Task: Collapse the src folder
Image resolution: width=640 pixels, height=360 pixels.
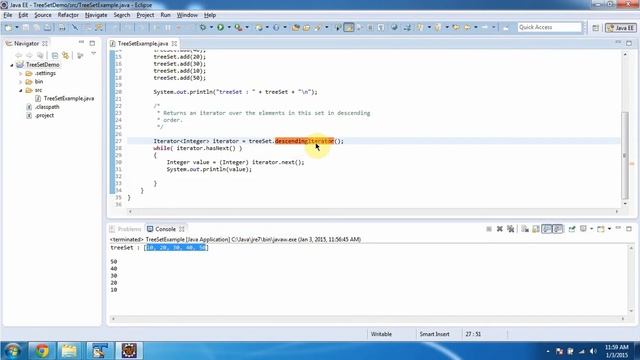Action: pos(20,90)
